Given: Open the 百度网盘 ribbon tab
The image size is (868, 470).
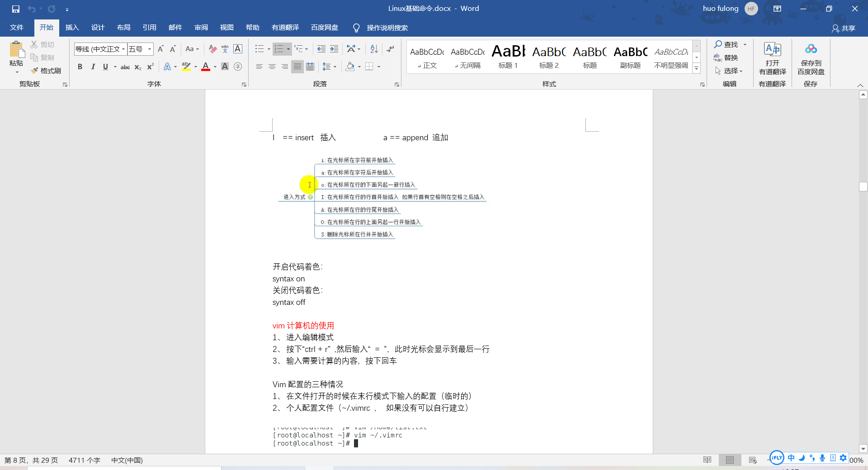Looking at the screenshot, I should [324, 28].
